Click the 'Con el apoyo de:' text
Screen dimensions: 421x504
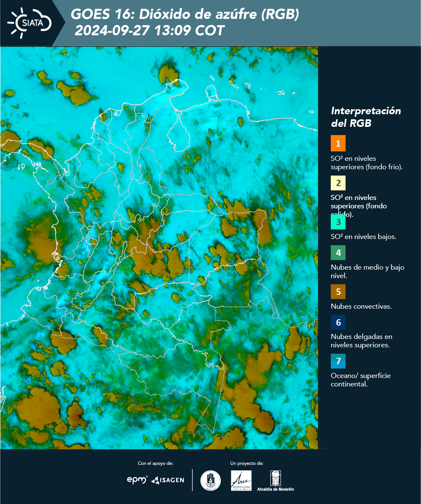(x=155, y=463)
